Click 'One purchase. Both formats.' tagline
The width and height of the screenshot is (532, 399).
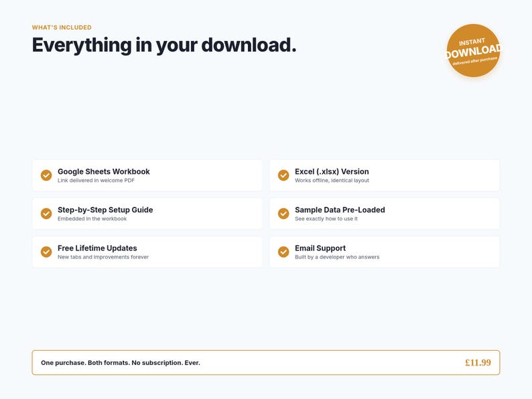click(x=86, y=363)
